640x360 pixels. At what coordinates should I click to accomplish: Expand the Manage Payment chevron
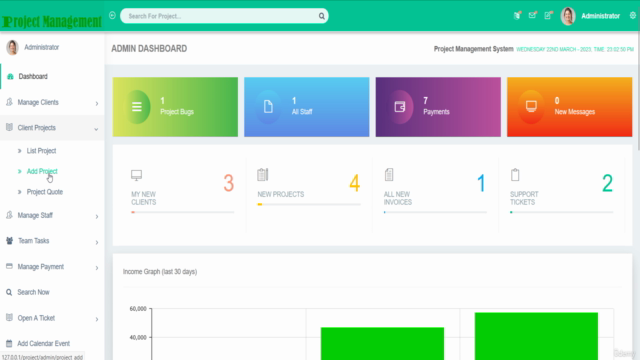pyautogui.click(x=97, y=268)
